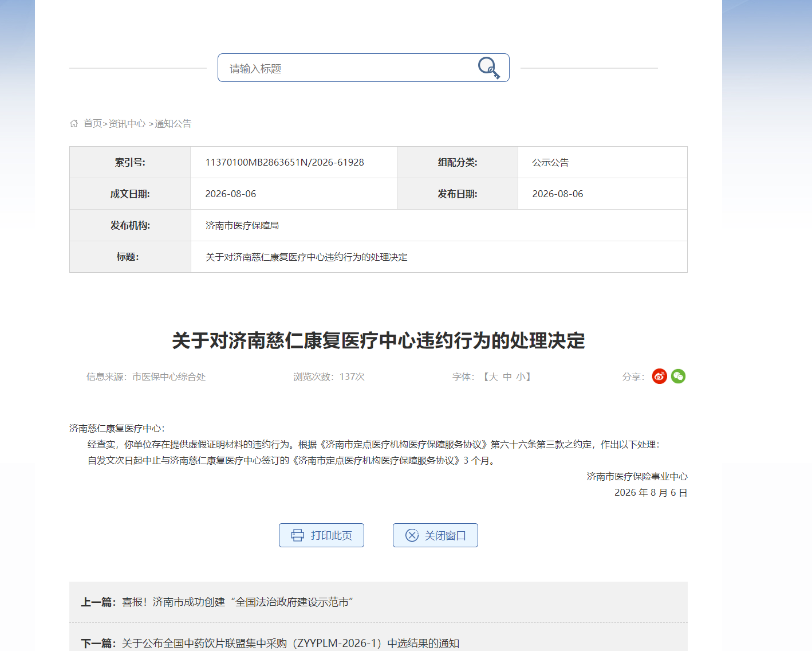
Task: Click the 发布日期 label cell
Action: click(x=458, y=194)
